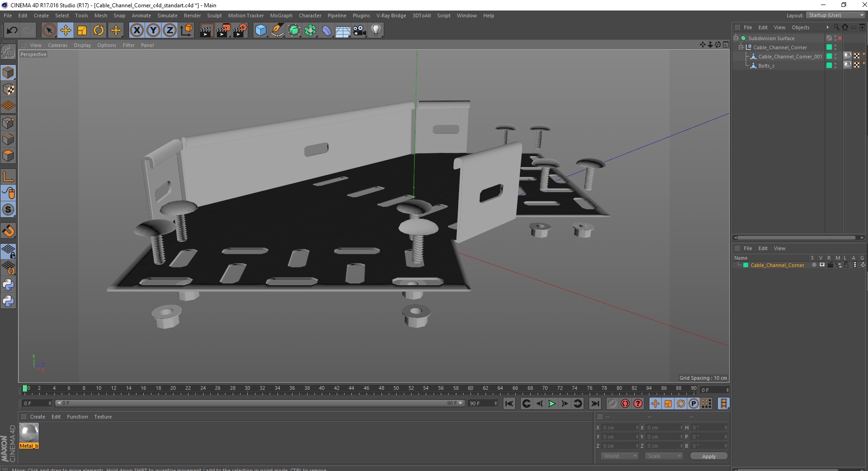
Task: Click frame 30 on timeline ruler
Action: click(247, 389)
